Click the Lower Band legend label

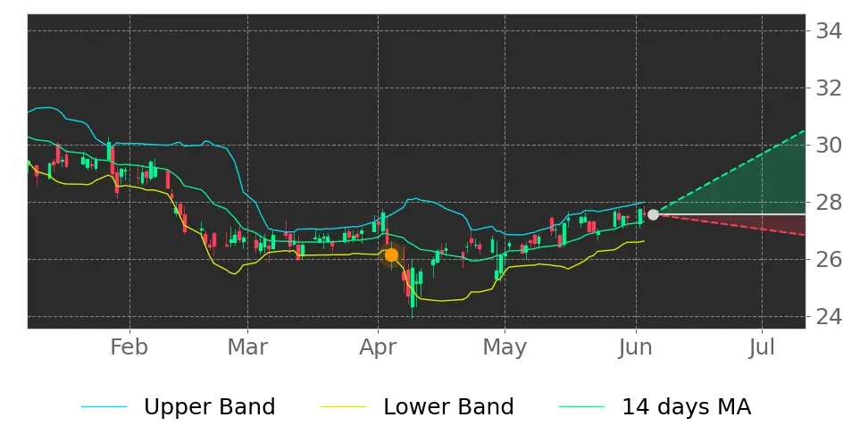[x=448, y=407]
